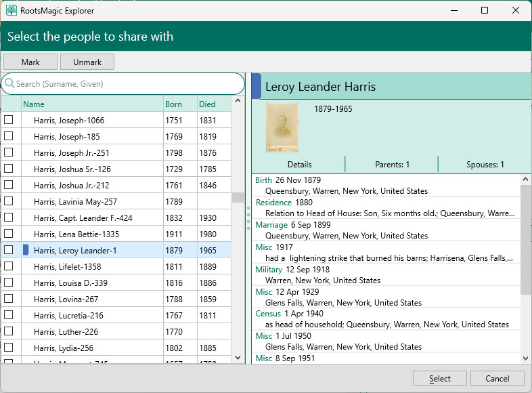This screenshot has width=532, height=393.
Task: Mark the checkbox next to Harris, Lydia-256
Action: pyautogui.click(x=9, y=348)
